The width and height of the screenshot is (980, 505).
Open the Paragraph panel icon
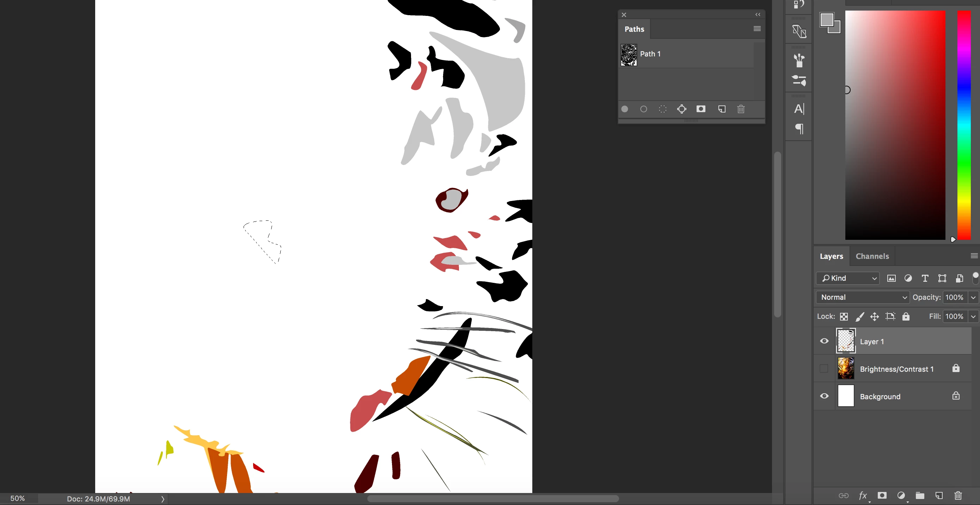pyautogui.click(x=799, y=129)
